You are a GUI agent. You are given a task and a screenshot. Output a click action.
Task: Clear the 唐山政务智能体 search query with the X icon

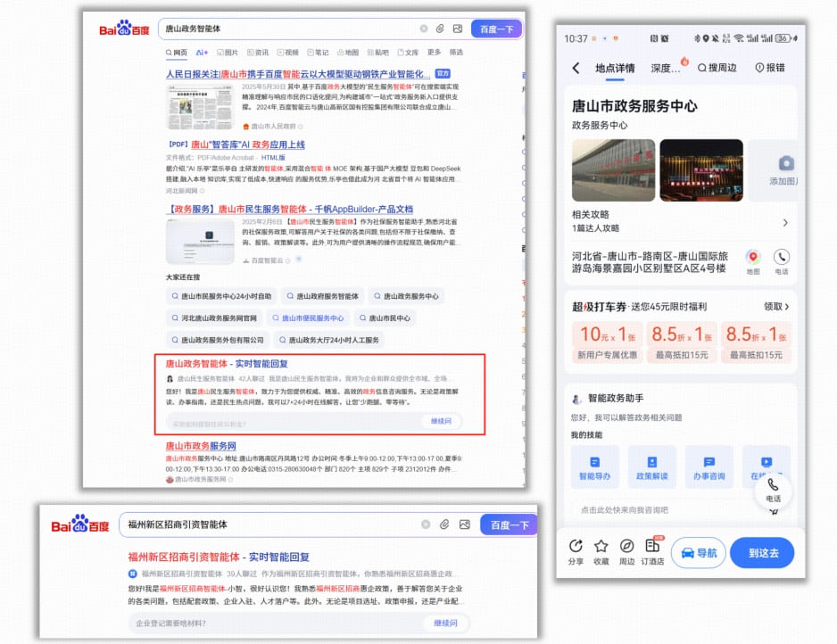424,29
